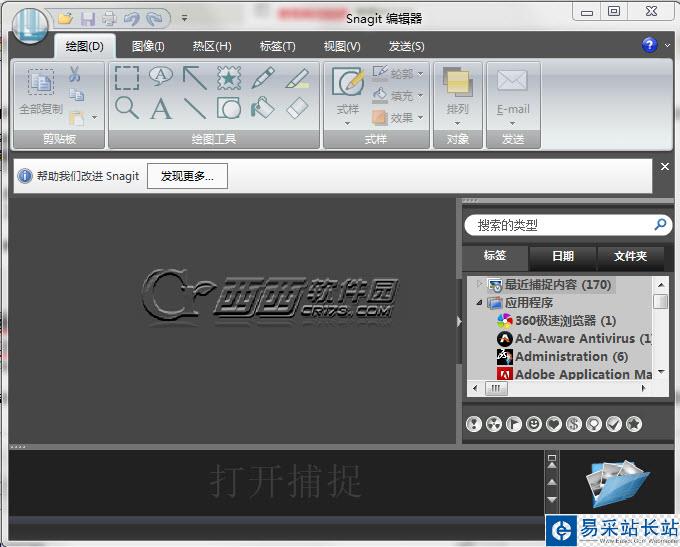This screenshot has height=547, width=680.
Task: Click the blue help question mark icon
Action: (x=649, y=45)
